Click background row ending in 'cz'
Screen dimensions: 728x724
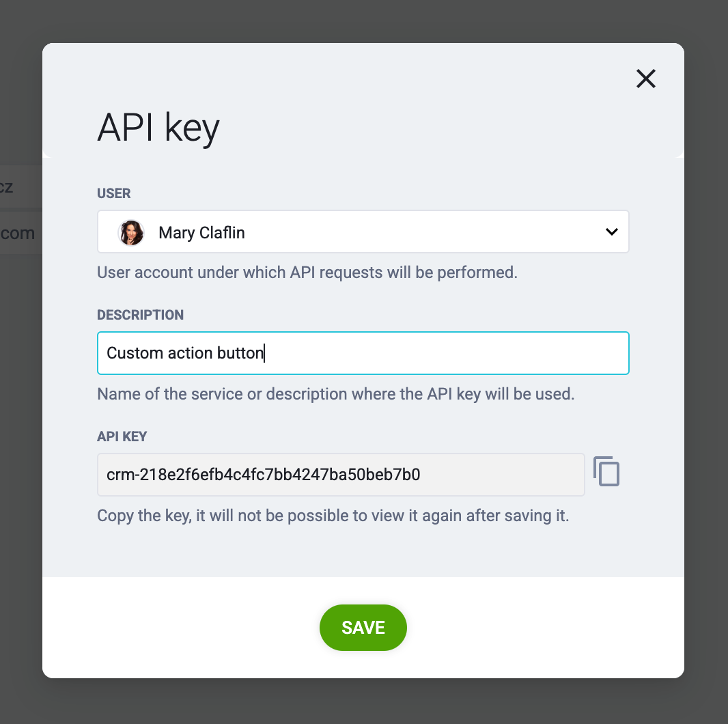coord(21,186)
